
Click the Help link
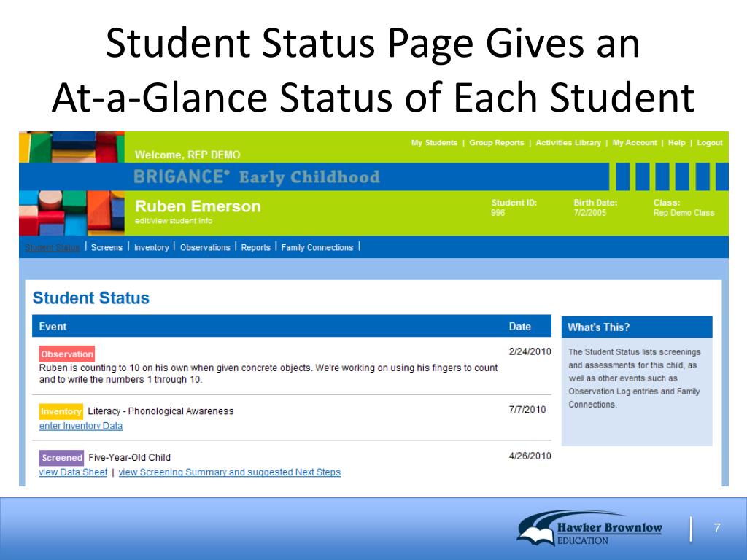[x=676, y=142]
